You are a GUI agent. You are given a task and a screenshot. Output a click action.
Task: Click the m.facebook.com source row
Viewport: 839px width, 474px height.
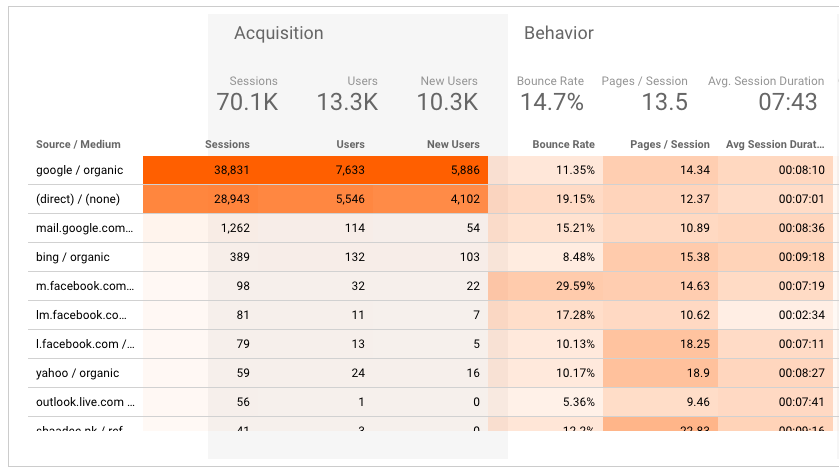click(x=84, y=287)
